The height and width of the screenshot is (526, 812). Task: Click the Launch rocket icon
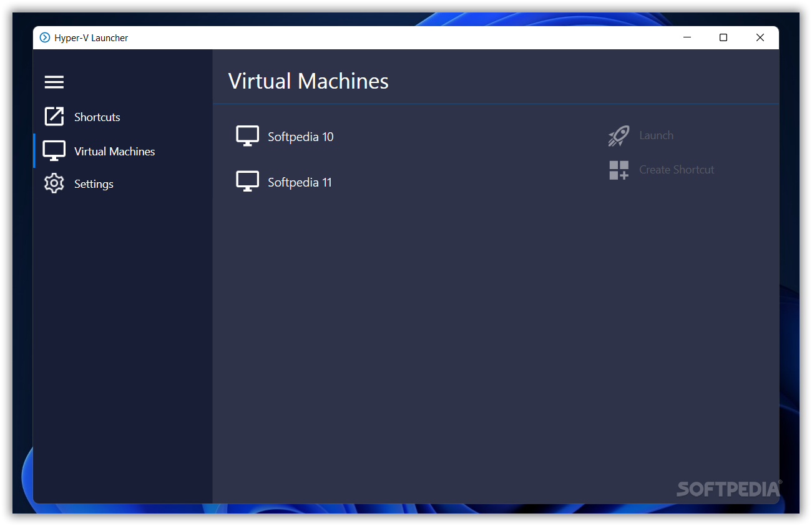tap(619, 136)
